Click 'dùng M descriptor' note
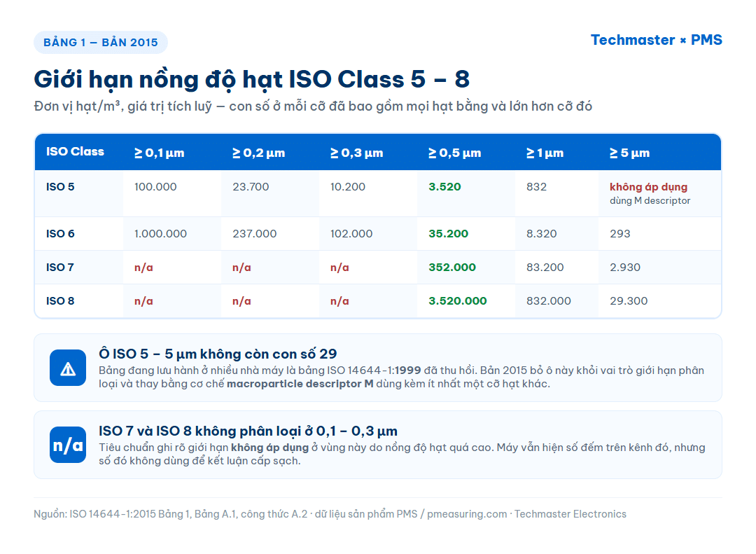Image resolution: width=756 pixels, height=554 pixels. pyautogui.click(x=650, y=201)
